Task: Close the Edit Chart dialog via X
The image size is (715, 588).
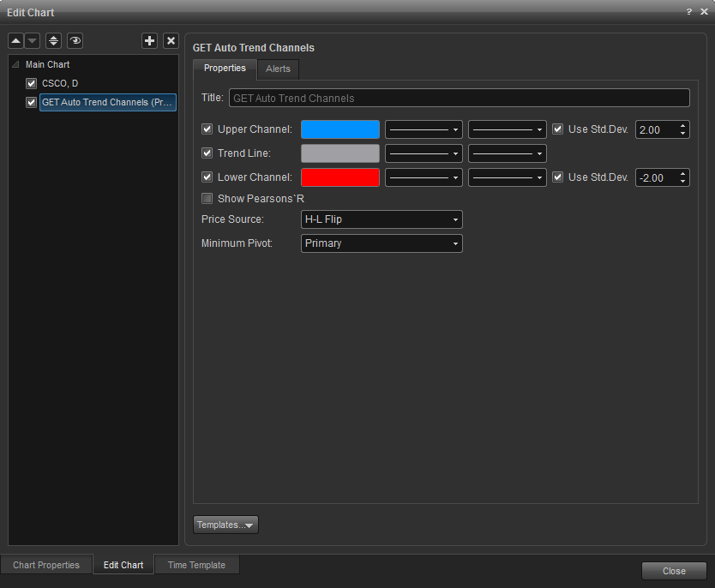Action: (705, 12)
